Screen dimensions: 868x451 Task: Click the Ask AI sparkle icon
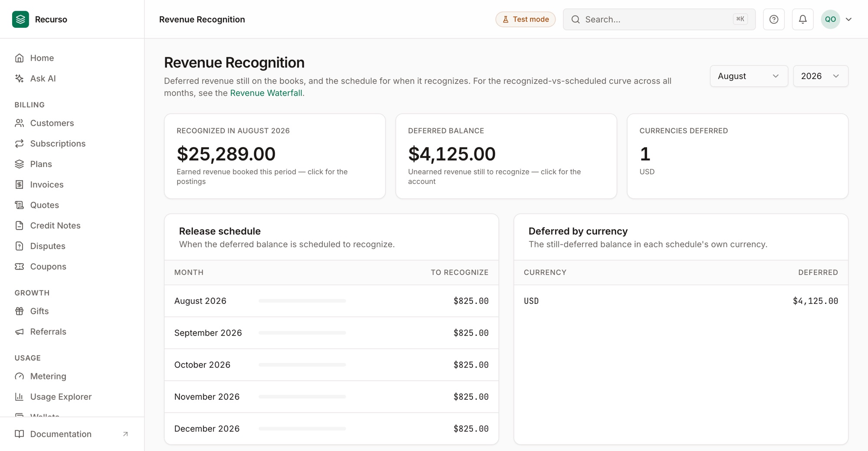(19, 79)
